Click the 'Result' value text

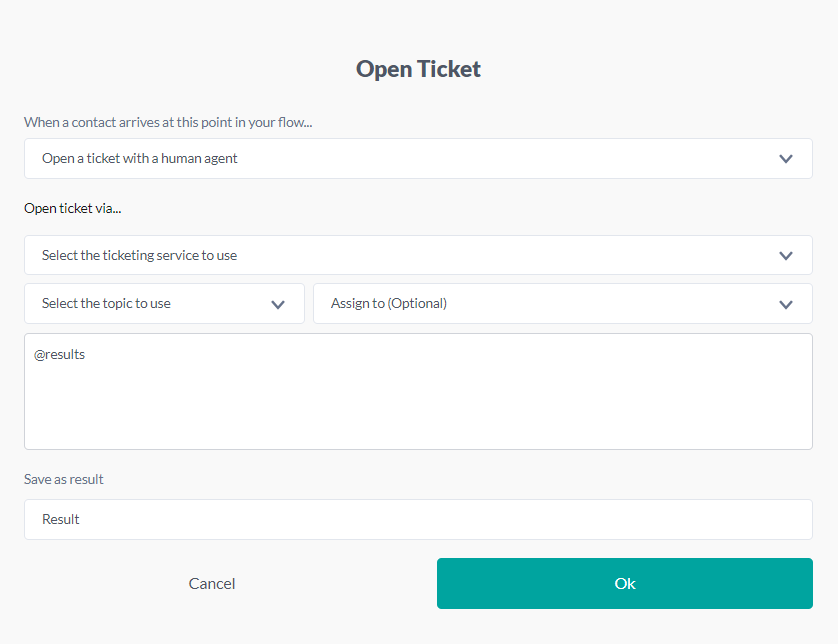61,520
